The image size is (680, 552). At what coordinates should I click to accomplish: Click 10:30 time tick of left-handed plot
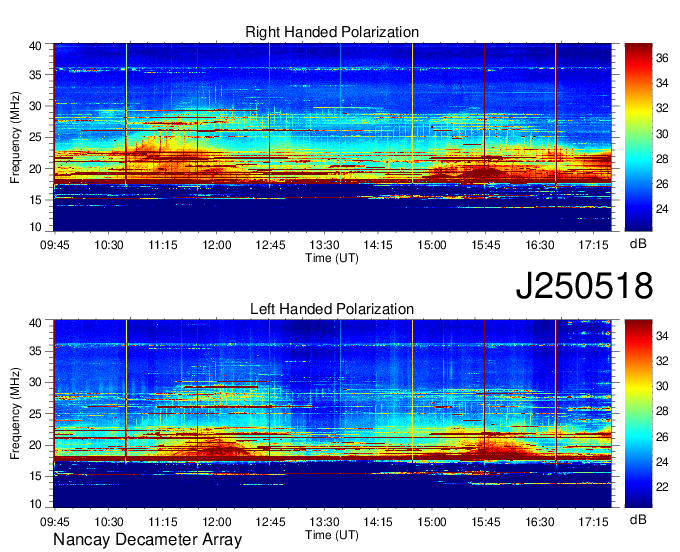[109, 522]
